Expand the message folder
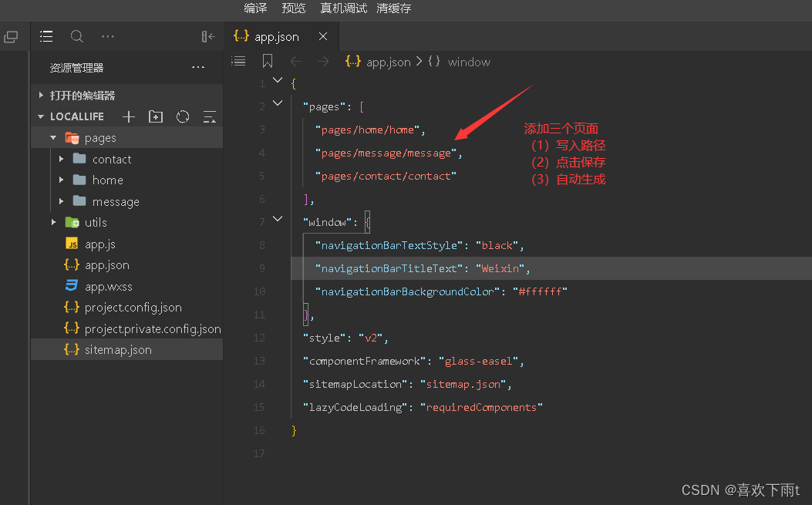Screen dimensions: 812x505 [62, 201]
